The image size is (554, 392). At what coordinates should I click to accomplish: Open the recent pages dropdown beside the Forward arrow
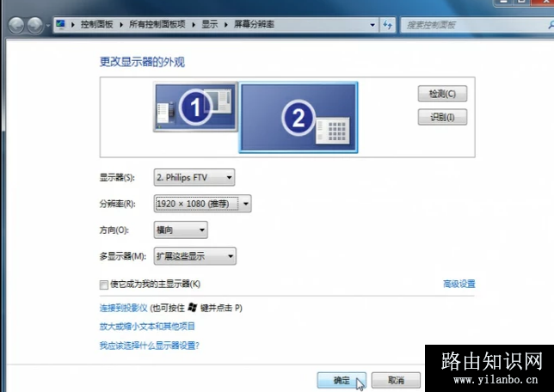tap(47, 26)
